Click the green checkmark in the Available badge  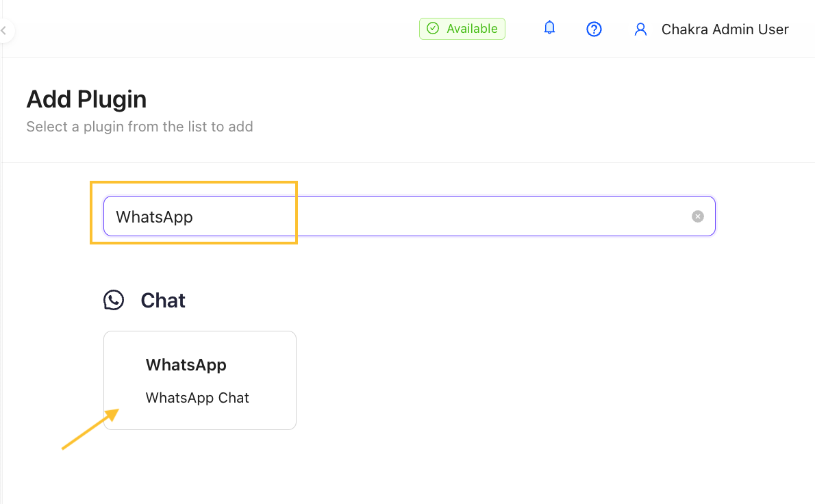433,29
